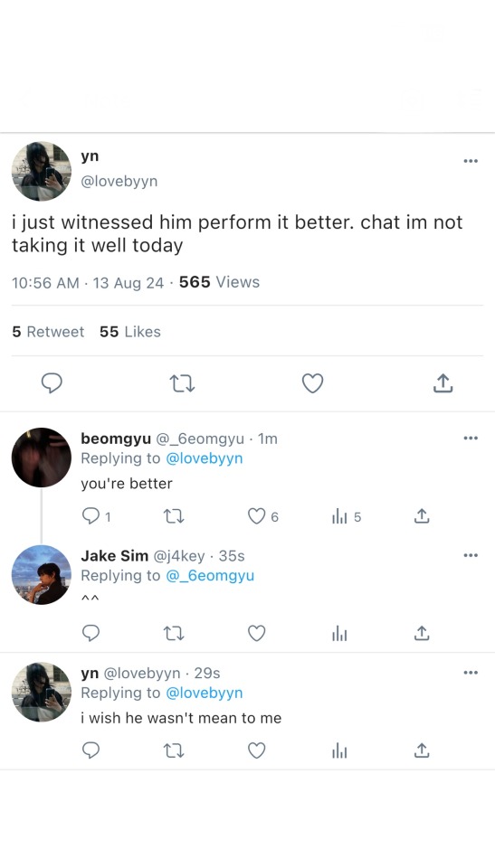Viewport: 495px width, 868px height.
Task: Open more options on beomgyu's reply
Action: pos(471,438)
